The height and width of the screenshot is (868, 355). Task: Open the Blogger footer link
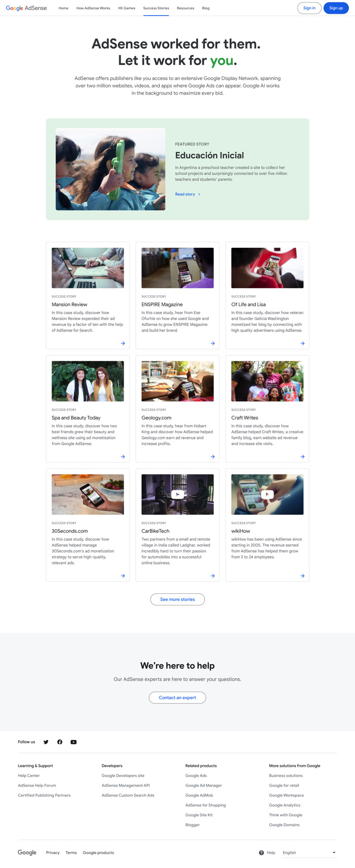(x=193, y=825)
